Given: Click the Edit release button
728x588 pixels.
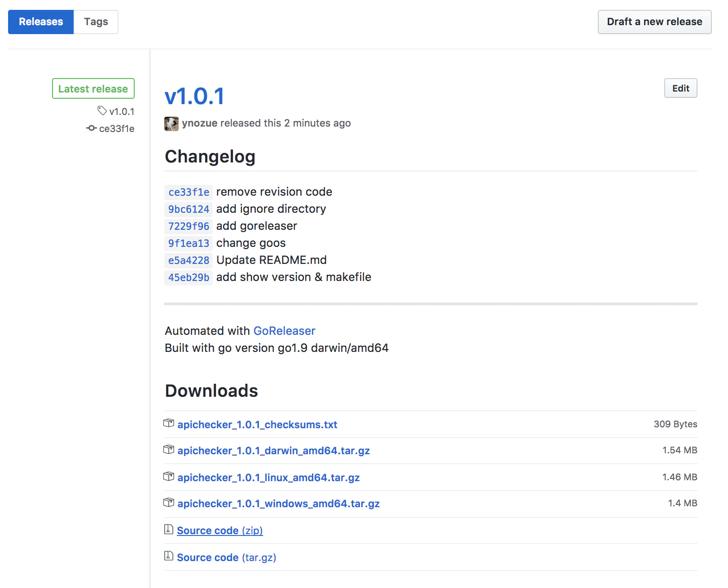Looking at the screenshot, I should pyautogui.click(x=680, y=88).
